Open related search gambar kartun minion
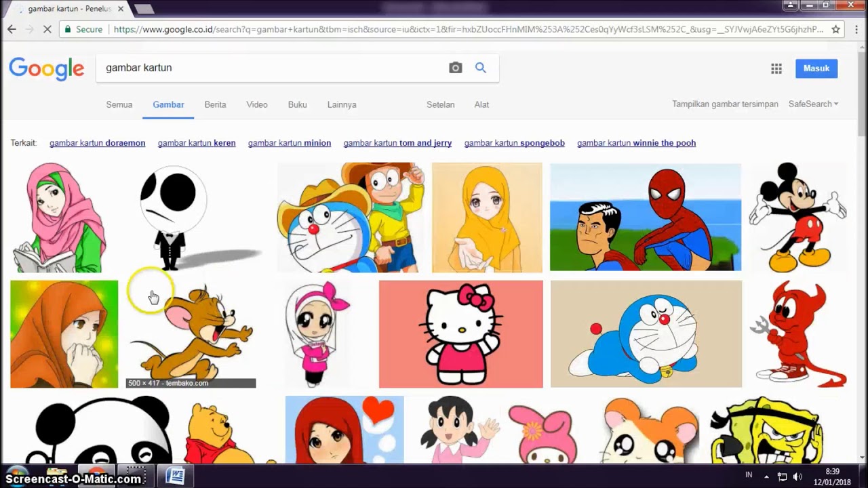 click(x=290, y=143)
